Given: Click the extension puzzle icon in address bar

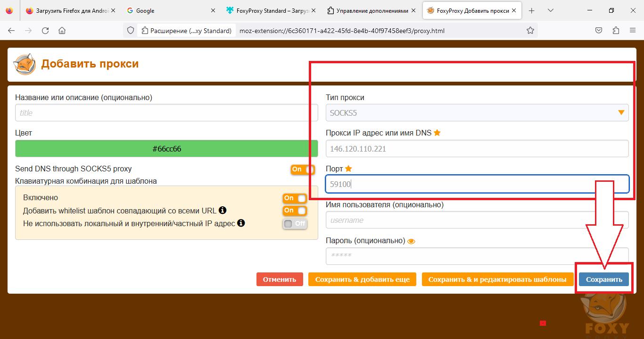Looking at the screenshot, I should 145,31.
